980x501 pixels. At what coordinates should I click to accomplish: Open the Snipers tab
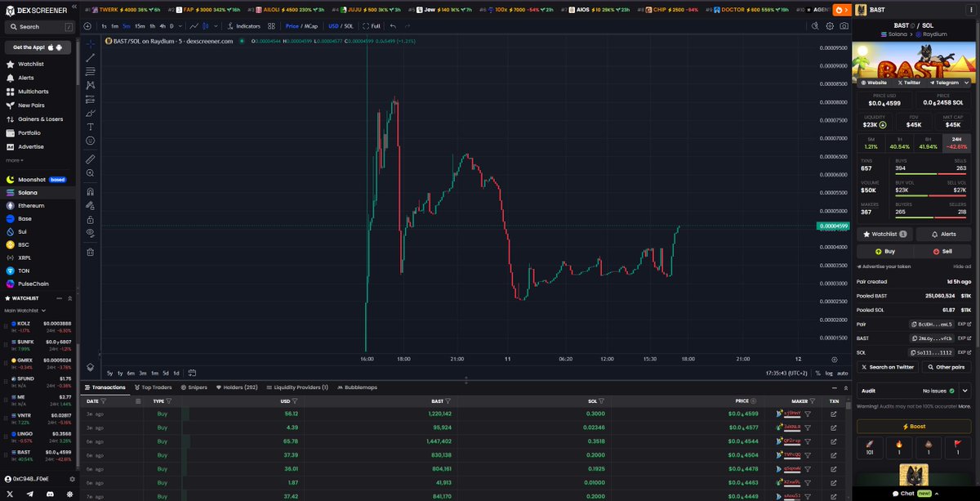(194, 387)
